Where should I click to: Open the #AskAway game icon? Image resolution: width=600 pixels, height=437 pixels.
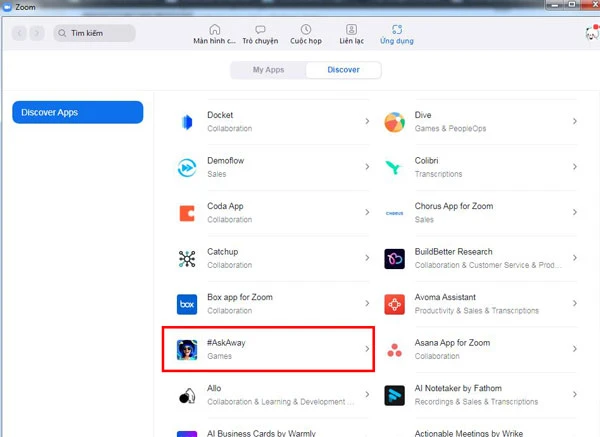point(187,348)
